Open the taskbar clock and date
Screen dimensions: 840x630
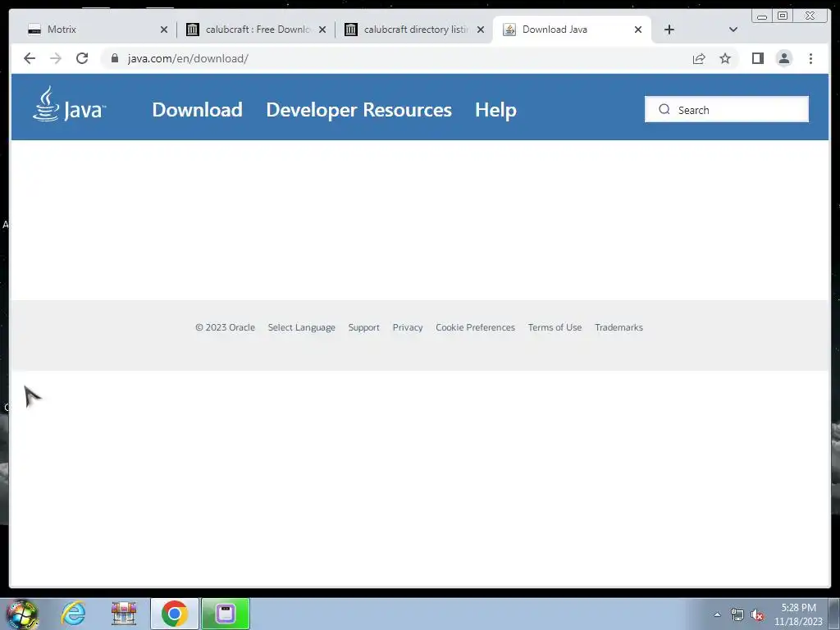(x=798, y=614)
